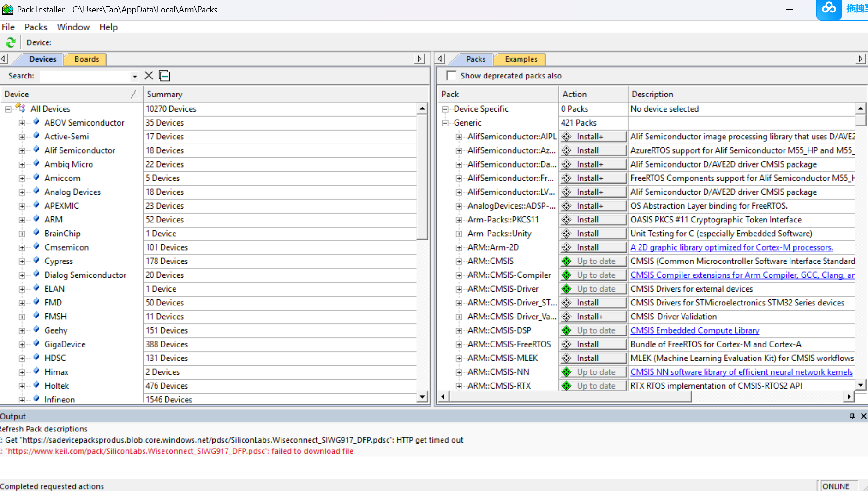868x491 pixels.
Task: Switch to the Boards tab
Action: coord(86,59)
